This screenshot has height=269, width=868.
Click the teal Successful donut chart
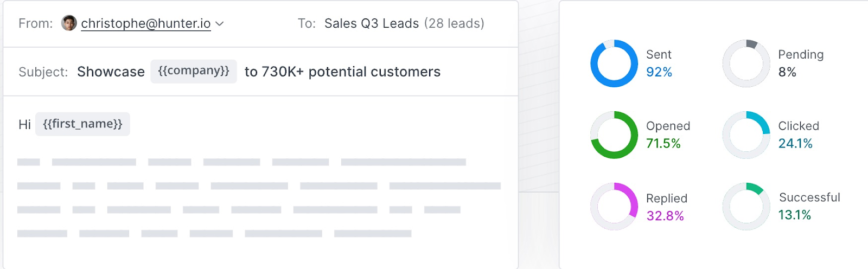point(746,207)
